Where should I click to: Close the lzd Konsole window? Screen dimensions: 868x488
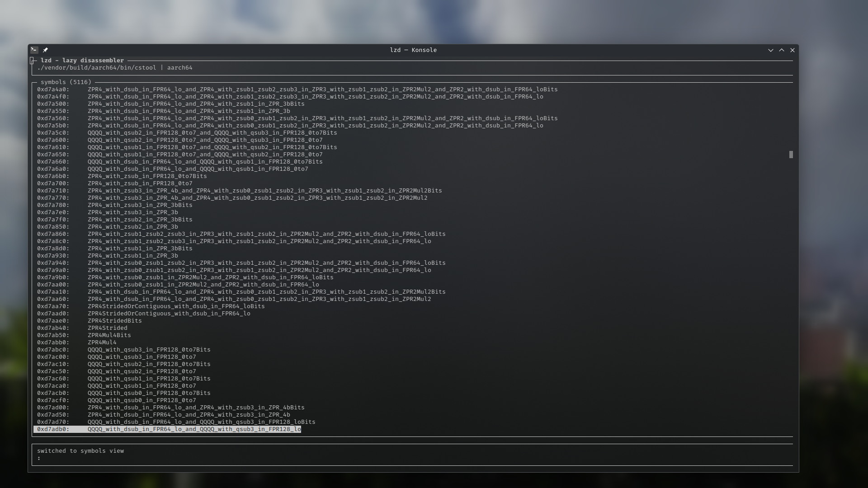click(792, 50)
